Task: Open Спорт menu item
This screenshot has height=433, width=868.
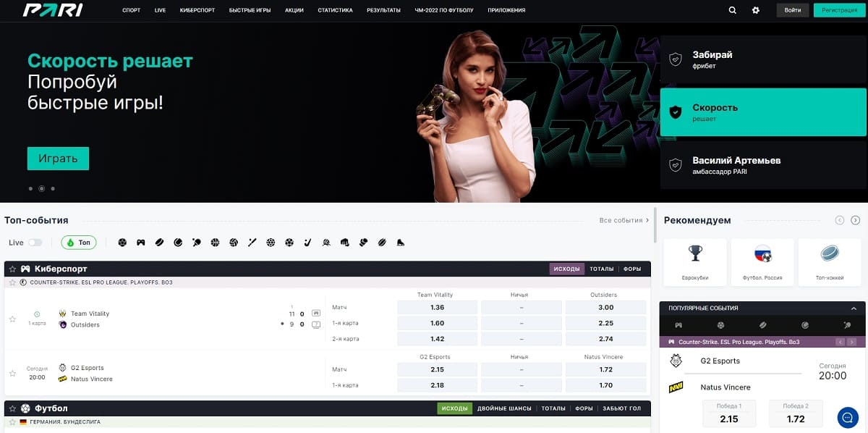Action: (132, 11)
